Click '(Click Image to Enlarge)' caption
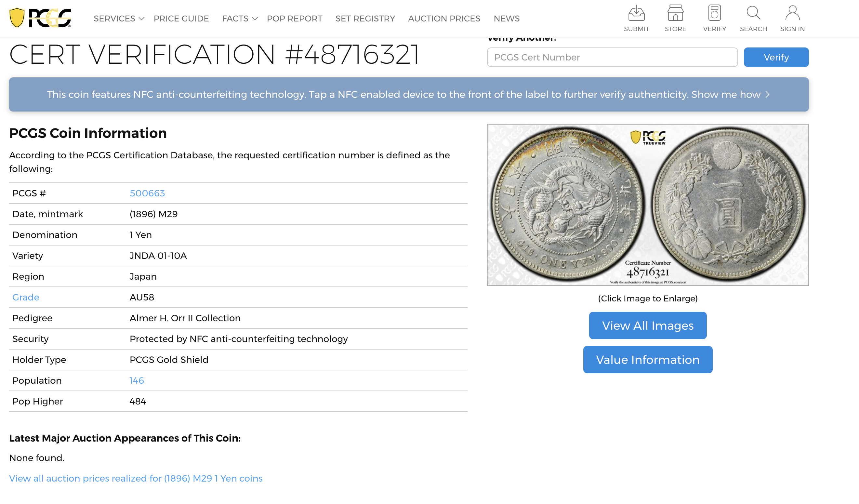Image resolution: width=859 pixels, height=504 pixels. click(648, 298)
